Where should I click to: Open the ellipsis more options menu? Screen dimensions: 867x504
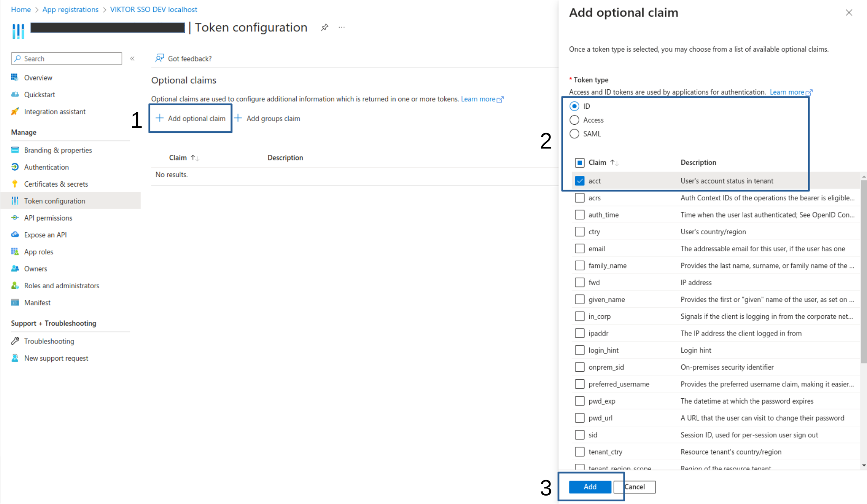point(341,27)
